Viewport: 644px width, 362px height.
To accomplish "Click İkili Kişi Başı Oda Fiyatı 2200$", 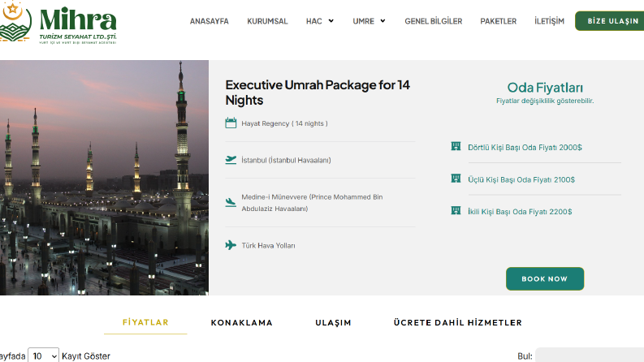I will click(x=520, y=211).
